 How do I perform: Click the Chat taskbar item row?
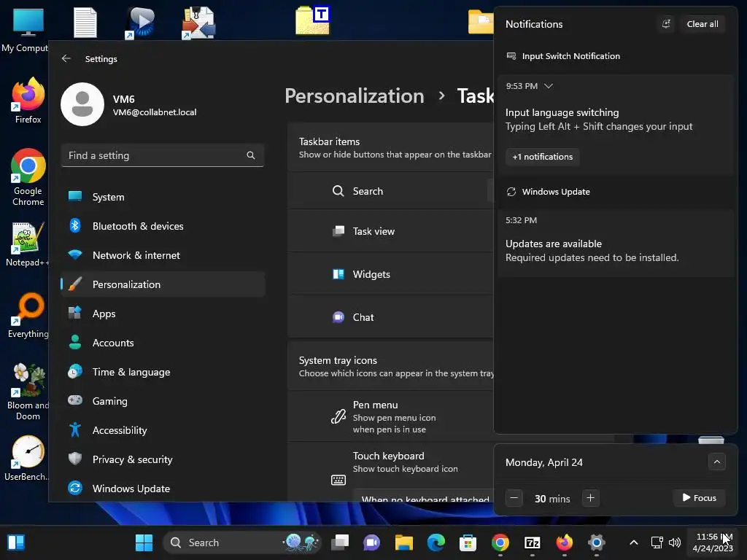coord(390,317)
